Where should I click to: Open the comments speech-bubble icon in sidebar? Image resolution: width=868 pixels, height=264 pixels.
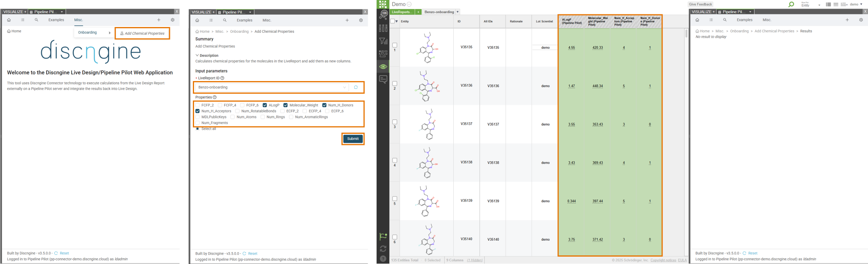coord(383,79)
